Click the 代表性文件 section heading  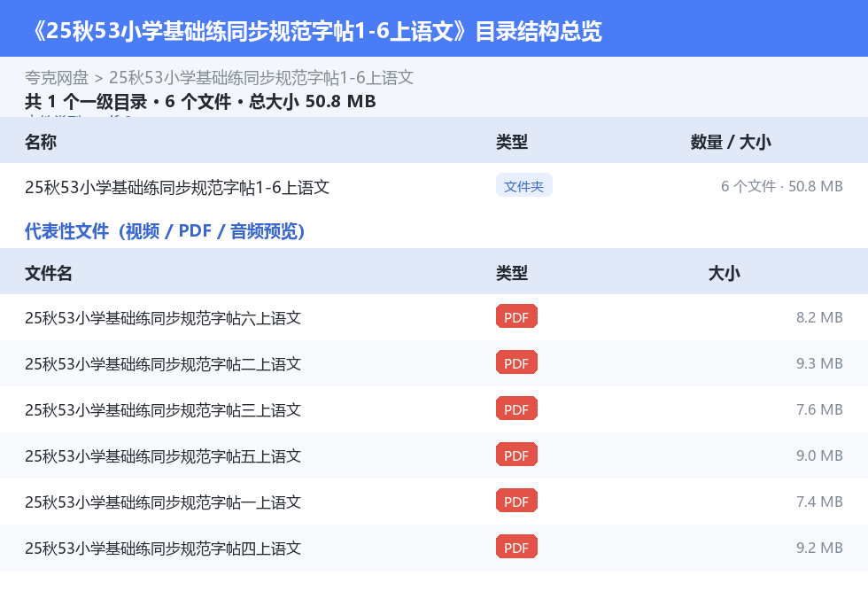pos(165,231)
